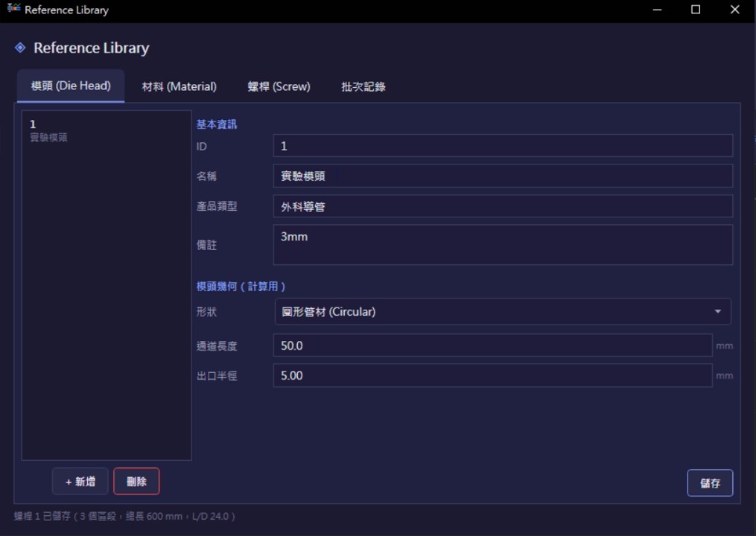The height and width of the screenshot is (536, 756).
Task: Select die head entry 1 實驗模頭 in the list
Action: (106, 130)
